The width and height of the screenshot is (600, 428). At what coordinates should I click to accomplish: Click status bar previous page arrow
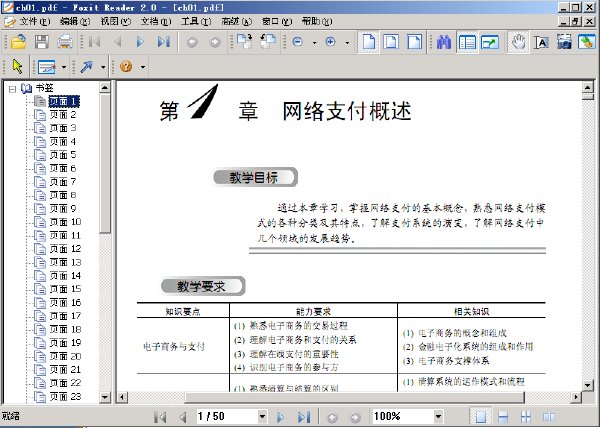[183, 417]
